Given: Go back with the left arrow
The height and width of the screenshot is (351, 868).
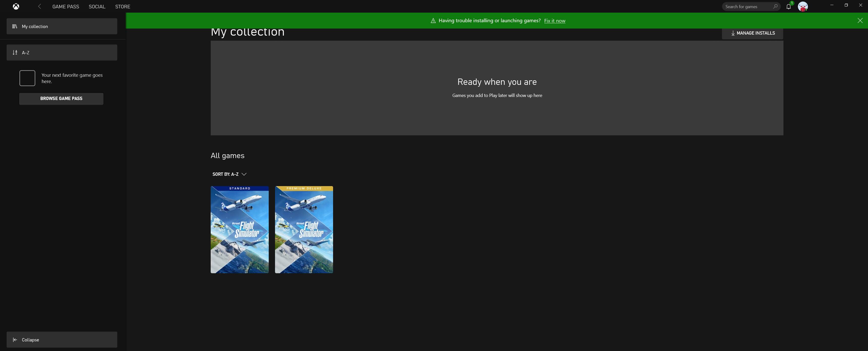Looking at the screenshot, I should (x=39, y=6).
